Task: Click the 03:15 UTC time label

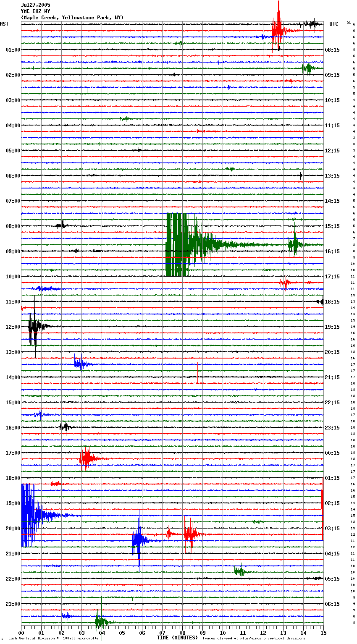Action: click(332, 529)
